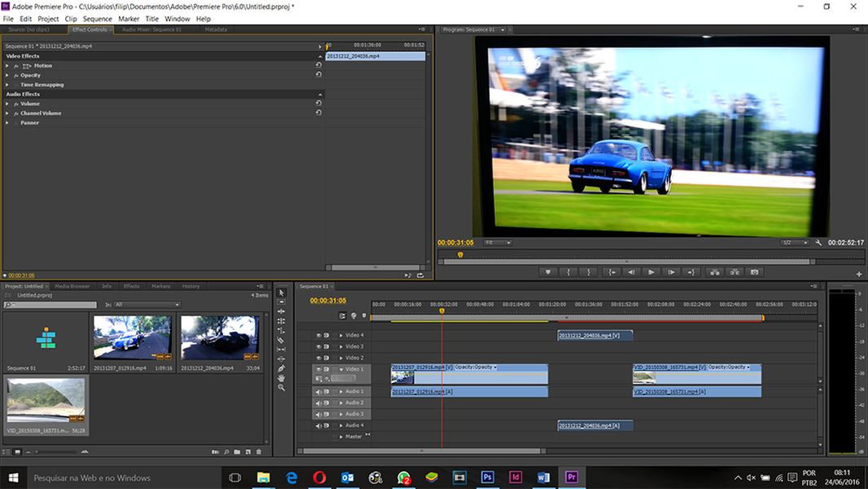
Task: Reset the Opacity effect
Action: (x=318, y=75)
